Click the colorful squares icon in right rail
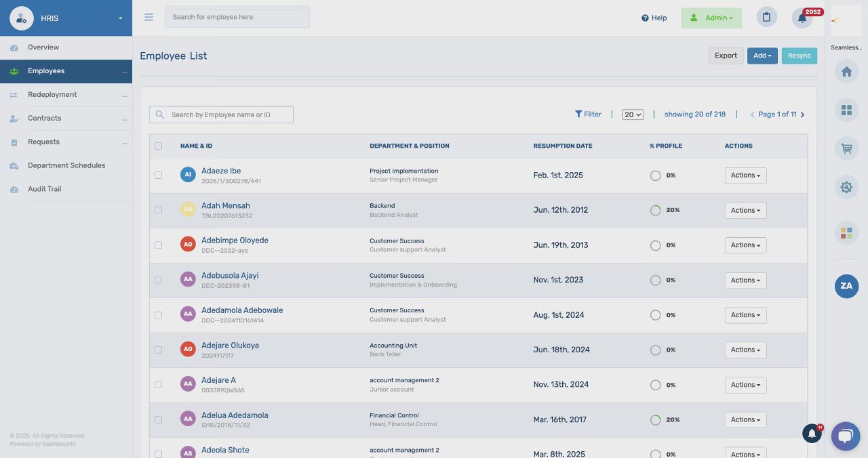Screen dimensions: 868x458 (846, 233)
